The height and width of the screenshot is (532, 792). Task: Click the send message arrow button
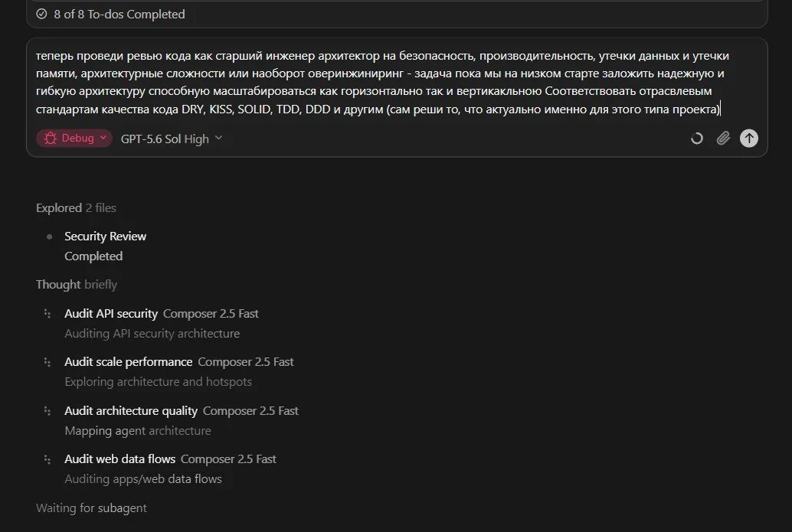[x=748, y=139]
